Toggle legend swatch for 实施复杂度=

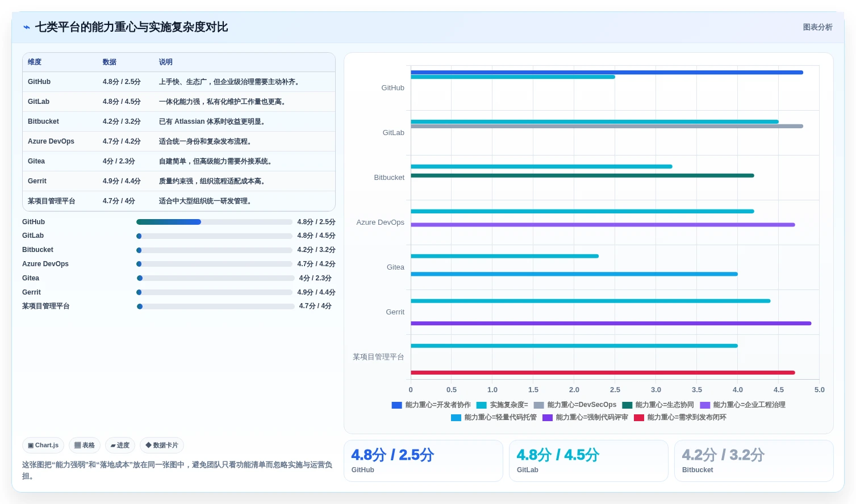[482, 405]
